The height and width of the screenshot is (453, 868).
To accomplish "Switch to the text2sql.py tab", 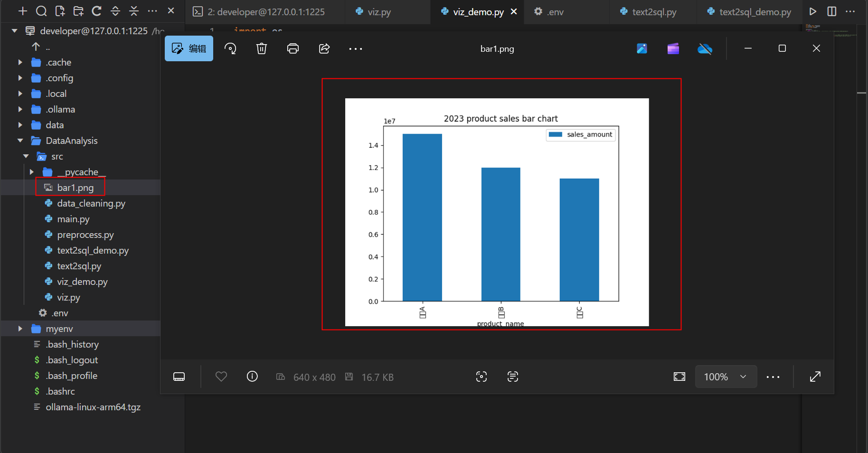I will coord(653,12).
